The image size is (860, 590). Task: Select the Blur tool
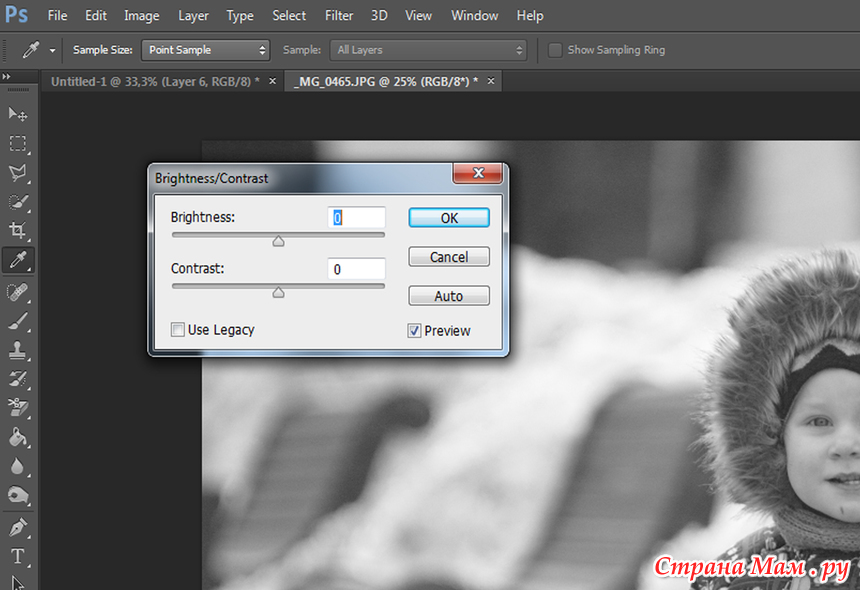tap(18, 467)
